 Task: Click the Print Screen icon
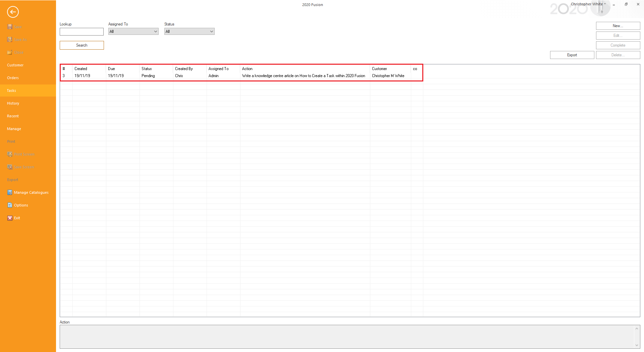coord(10,154)
